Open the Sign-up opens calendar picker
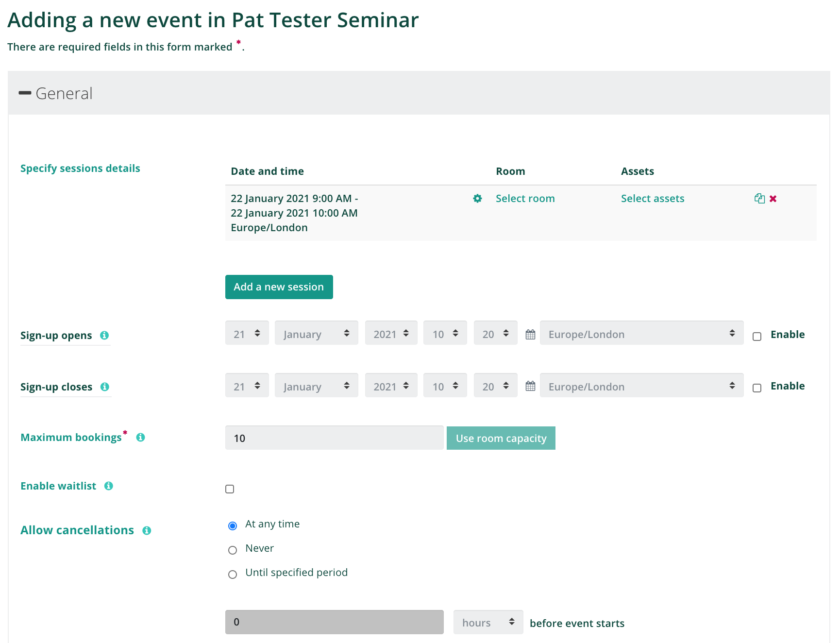 pyautogui.click(x=530, y=334)
